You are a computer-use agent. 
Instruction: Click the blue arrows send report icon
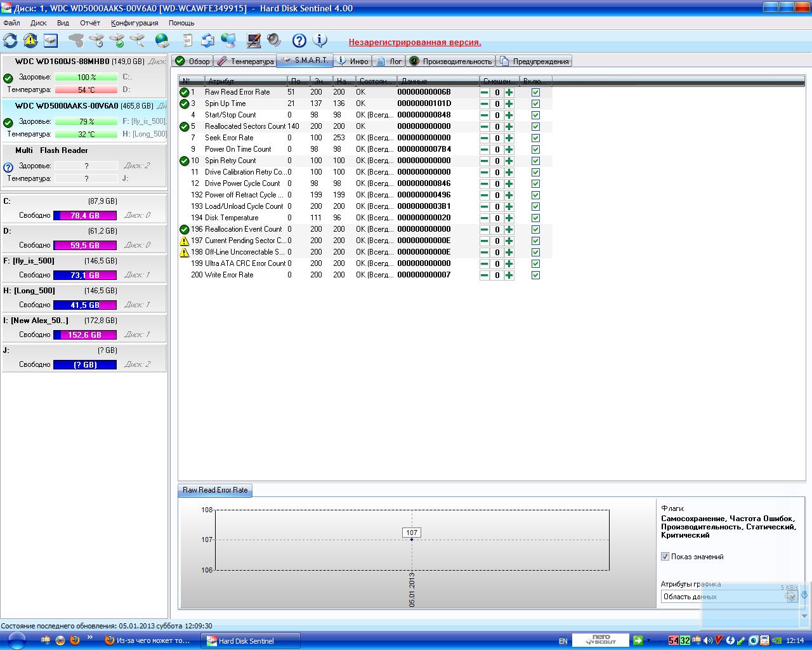[208, 41]
